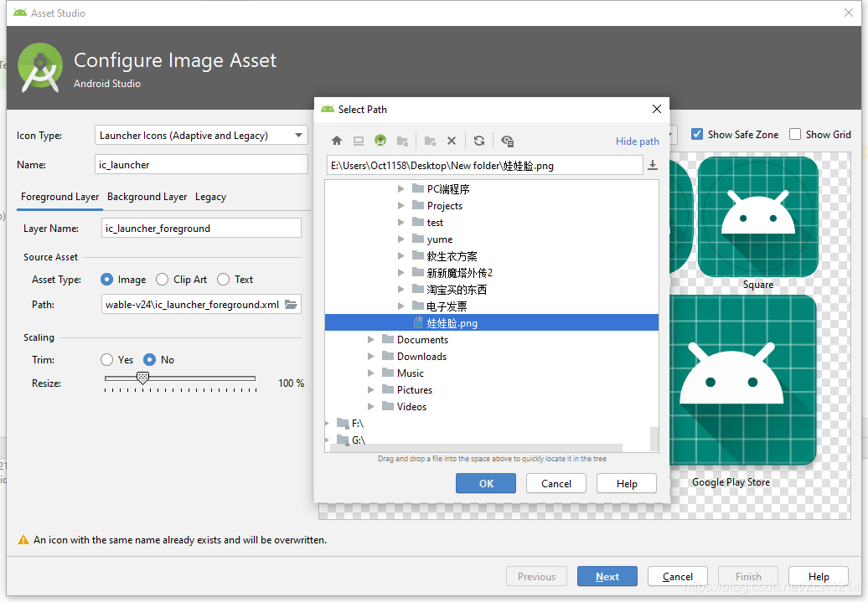Viewport: 868px width, 602px height.
Task: Click the delete X toolbar icon
Action: coord(452,141)
